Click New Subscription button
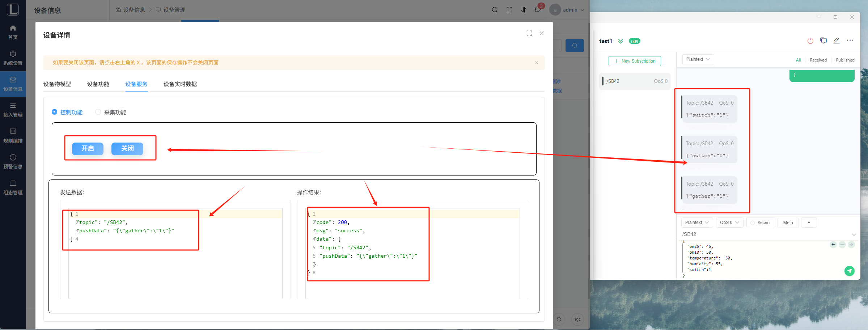This screenshot has width=868, height=330. coord(635,61)
